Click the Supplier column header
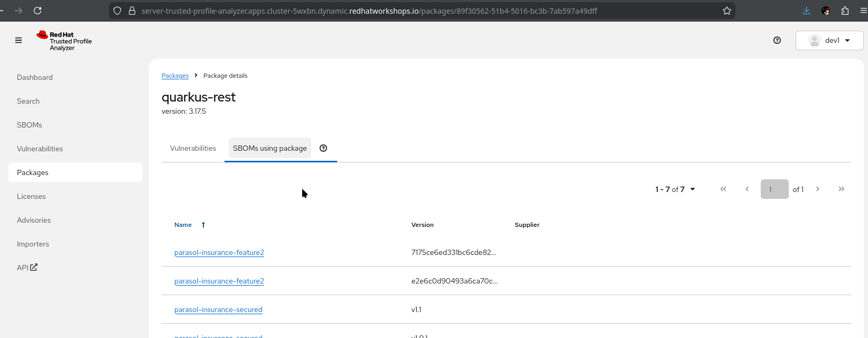The image size is (868, 338). click(527, 225)
